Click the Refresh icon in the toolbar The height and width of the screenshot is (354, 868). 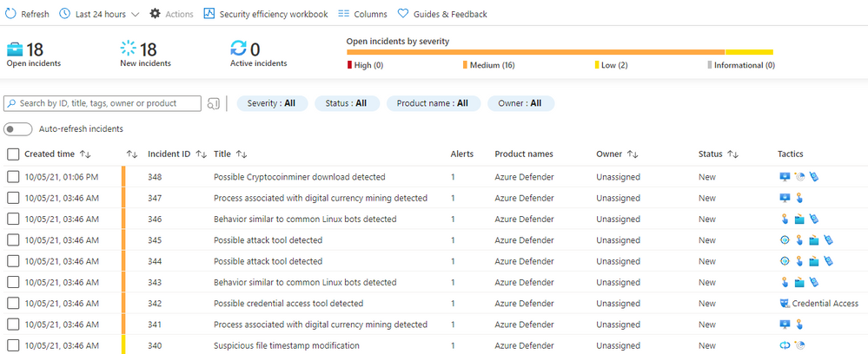click(x=10, y=13)
